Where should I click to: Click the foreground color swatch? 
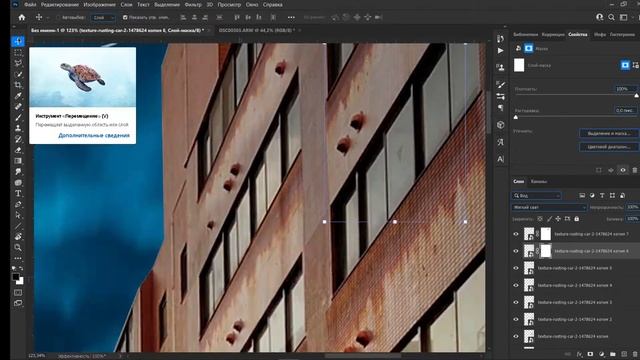(x=16, y=277)
